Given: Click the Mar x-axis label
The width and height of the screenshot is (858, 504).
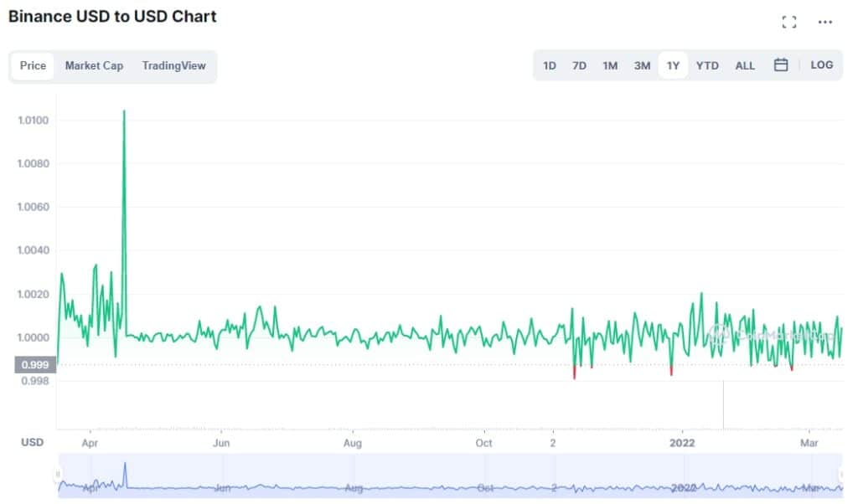Looking at the screenshot, I should pos(809,443).
